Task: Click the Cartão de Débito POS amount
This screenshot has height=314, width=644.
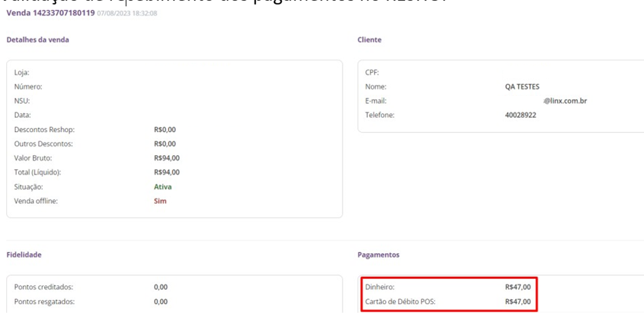Action: pyautogui.click(x=518, y=301)
